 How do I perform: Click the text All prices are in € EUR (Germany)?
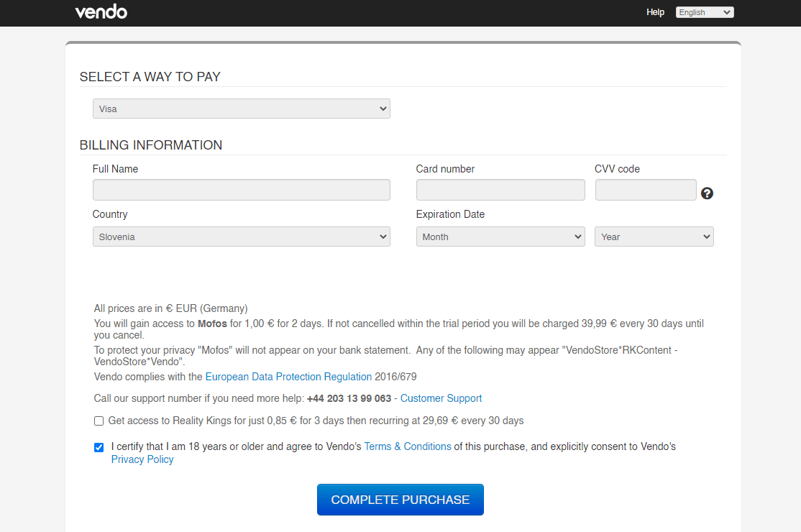click(170, 308)
